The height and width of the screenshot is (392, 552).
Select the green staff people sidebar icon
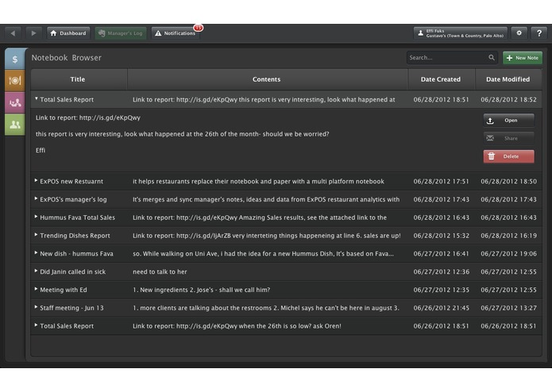click(15, 125)
